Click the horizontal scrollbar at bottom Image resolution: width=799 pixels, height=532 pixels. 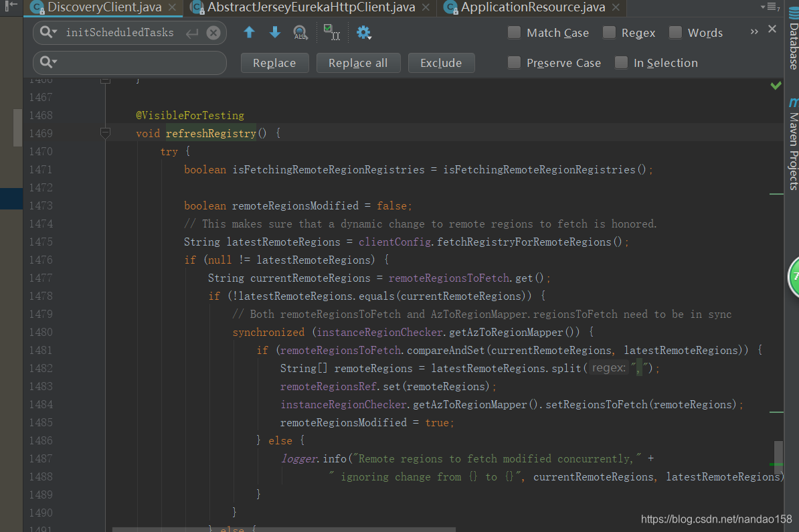[284, 529]
